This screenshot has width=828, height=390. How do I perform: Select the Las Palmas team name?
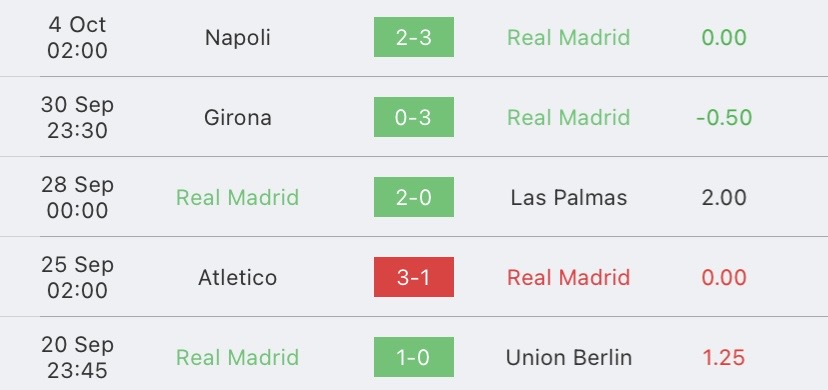tap(569, 197)
